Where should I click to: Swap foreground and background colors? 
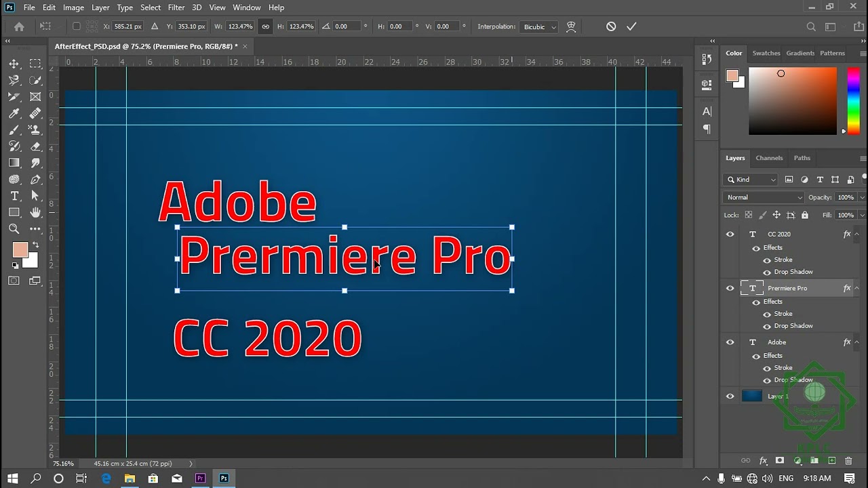pyautogui.click(x=35, y=245)
